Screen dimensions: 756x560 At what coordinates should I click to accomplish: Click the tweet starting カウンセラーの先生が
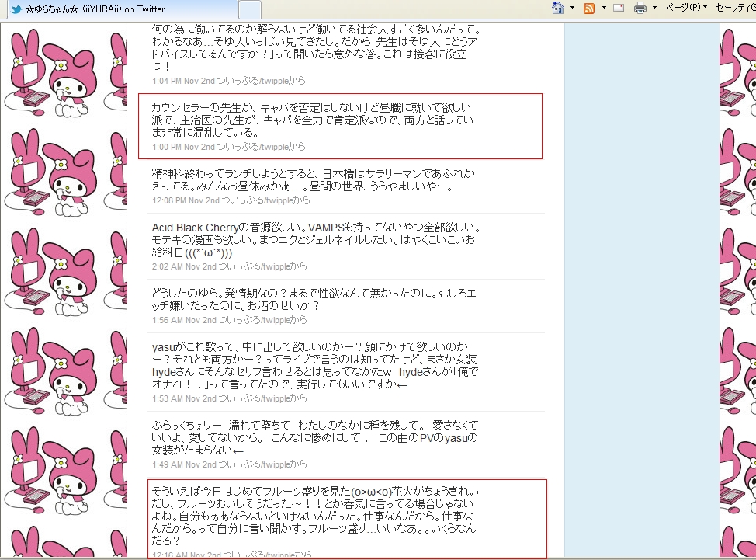point(313,120)
